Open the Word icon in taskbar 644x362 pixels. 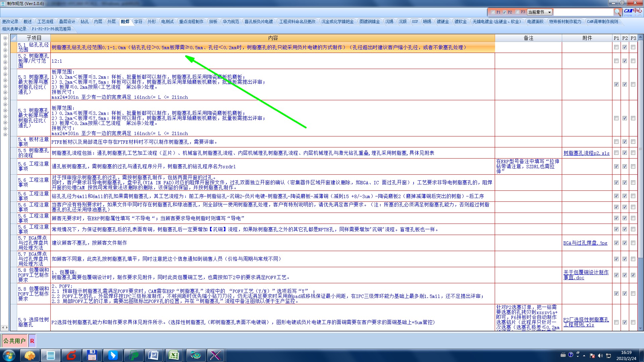click(x=153, y=355)
